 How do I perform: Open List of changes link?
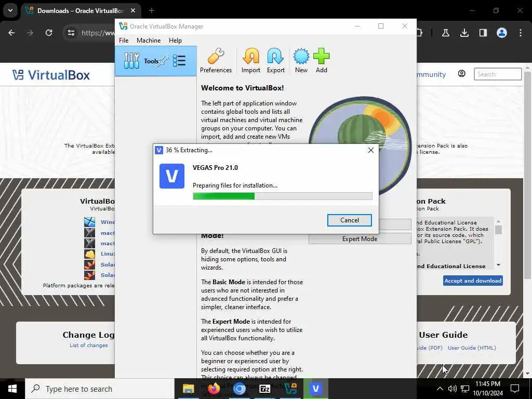pyautogui.click(x=88, y=345)
